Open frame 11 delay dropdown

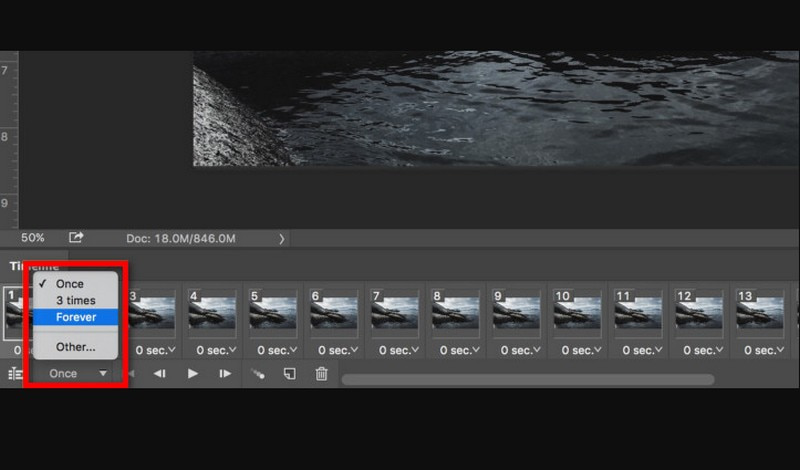click(642, 351)
